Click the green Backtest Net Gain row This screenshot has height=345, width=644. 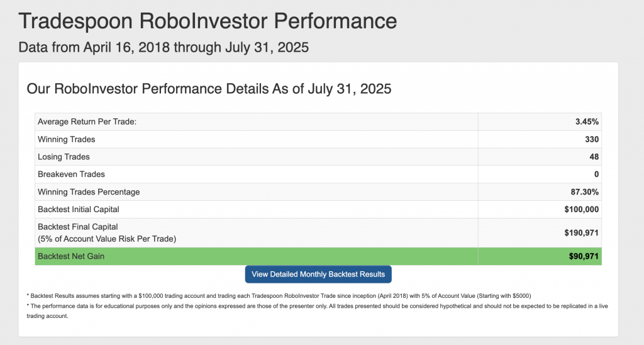click(x=318, y=256)
